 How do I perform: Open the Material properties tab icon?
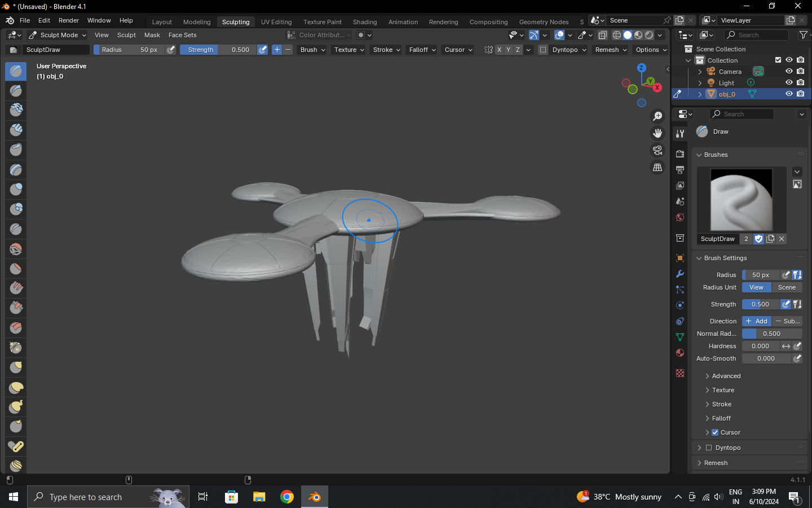coord(680,353)
